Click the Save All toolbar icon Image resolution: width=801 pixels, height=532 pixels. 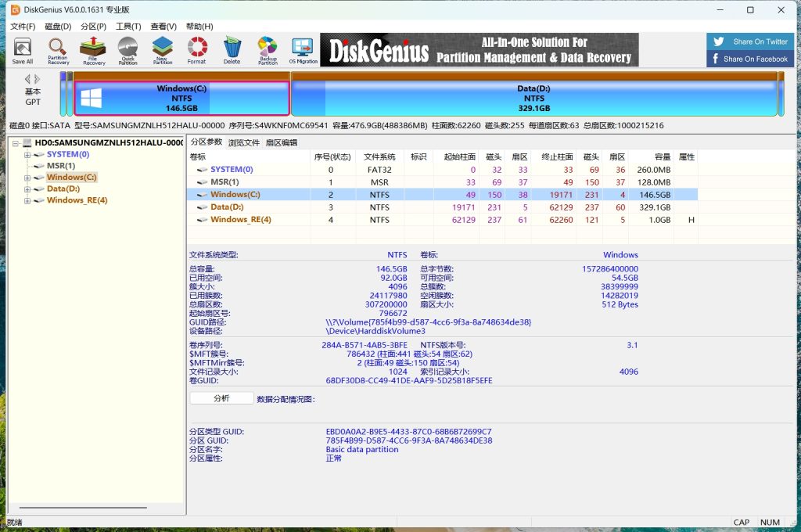[x=22, y=51]
